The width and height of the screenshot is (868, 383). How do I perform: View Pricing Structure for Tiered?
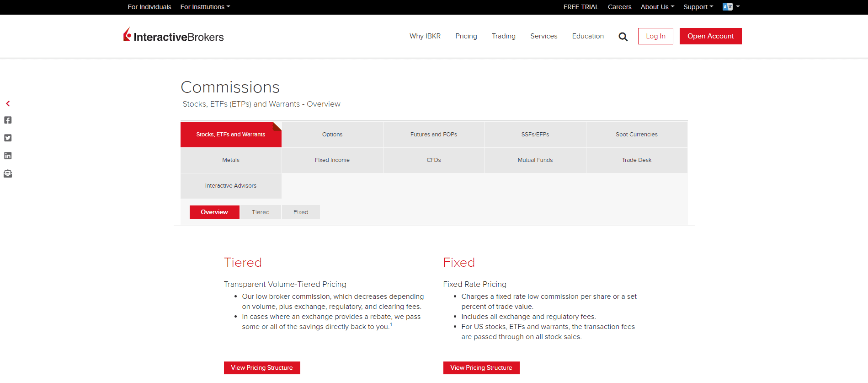(x=262, y=368)
